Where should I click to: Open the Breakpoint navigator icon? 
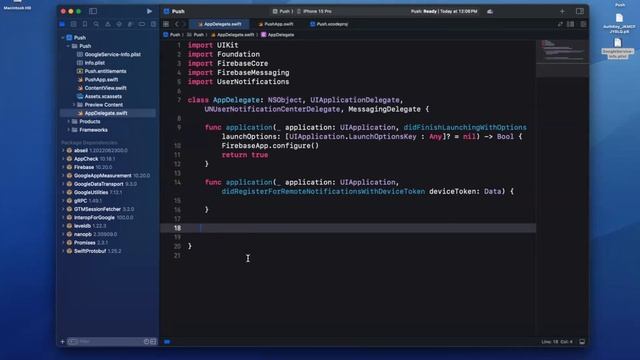(142, 24)
